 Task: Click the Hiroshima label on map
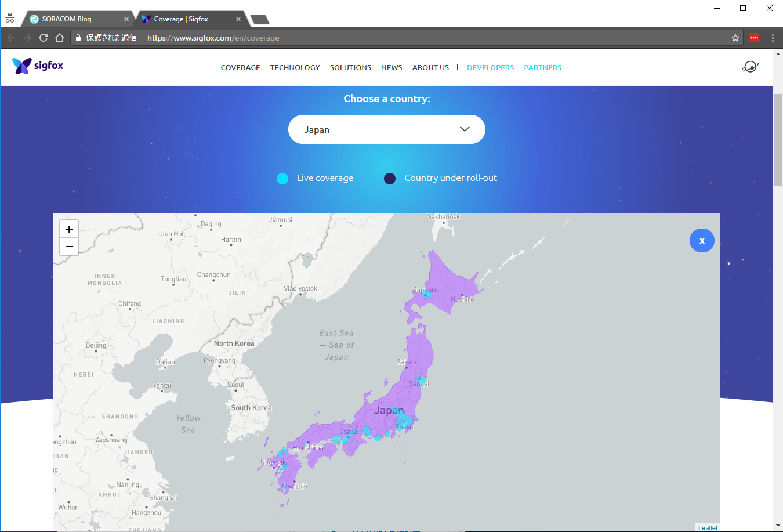(308, 448)
